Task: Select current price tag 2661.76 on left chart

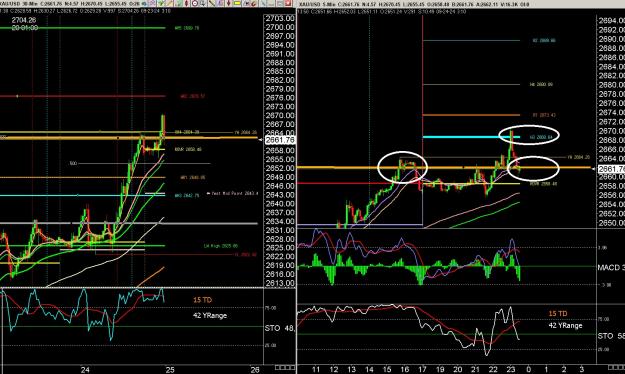Action: click(280, 140)
